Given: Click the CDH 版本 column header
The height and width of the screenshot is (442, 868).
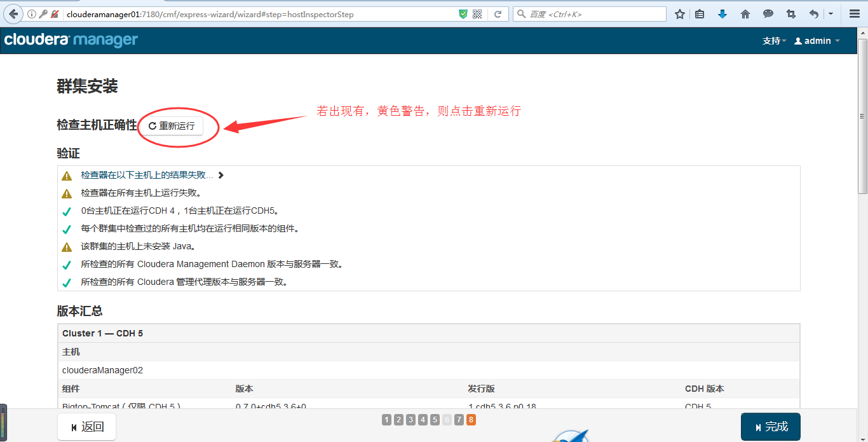Looking at the screenshot, I should pos(704,389).
